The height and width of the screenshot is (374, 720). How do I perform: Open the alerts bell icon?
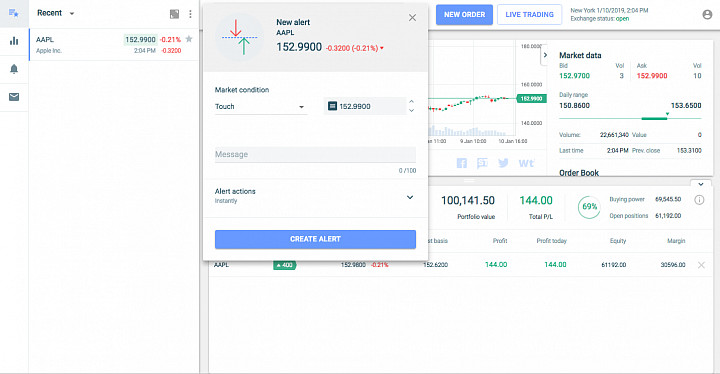tap(14, 69)
